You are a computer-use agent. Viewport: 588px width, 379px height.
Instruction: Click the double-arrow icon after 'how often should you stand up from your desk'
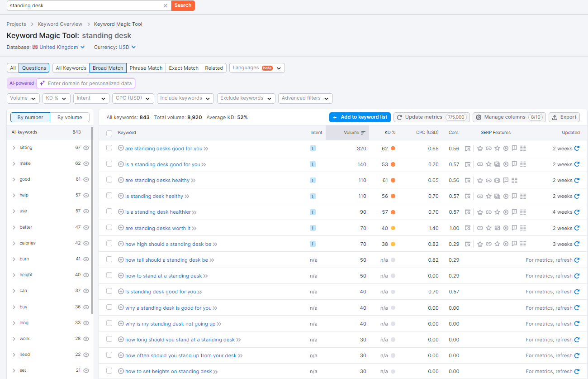point(241,356)
